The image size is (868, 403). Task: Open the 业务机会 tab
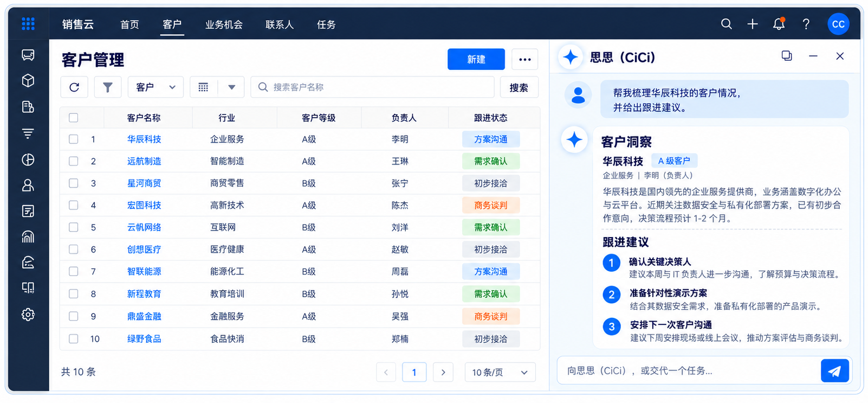(x=224, y=24)
